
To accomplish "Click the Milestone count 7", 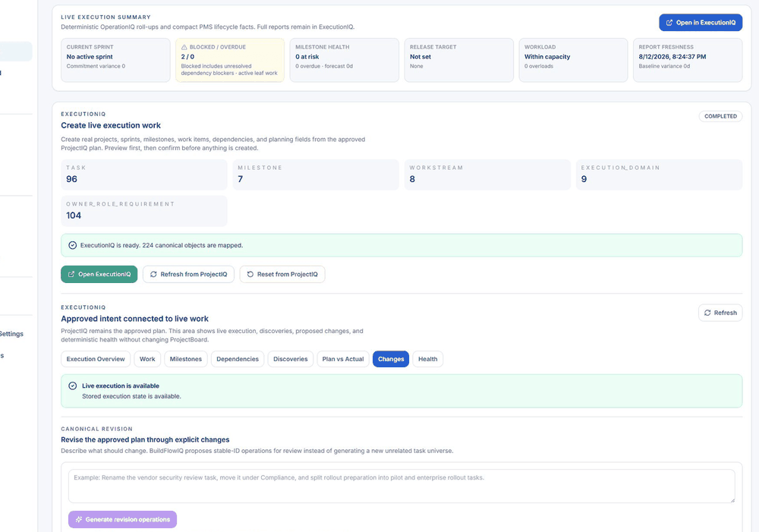I will coord(240,179).
